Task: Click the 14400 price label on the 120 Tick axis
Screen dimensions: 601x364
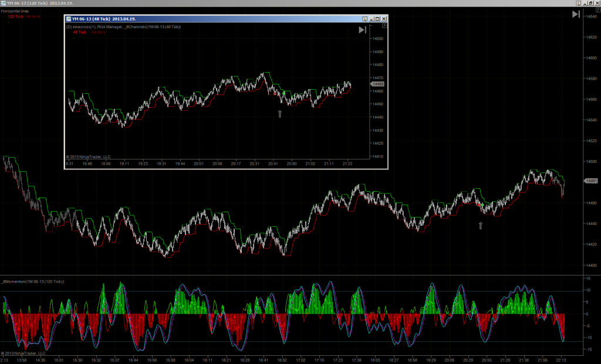Action: [x=591, y=266]
